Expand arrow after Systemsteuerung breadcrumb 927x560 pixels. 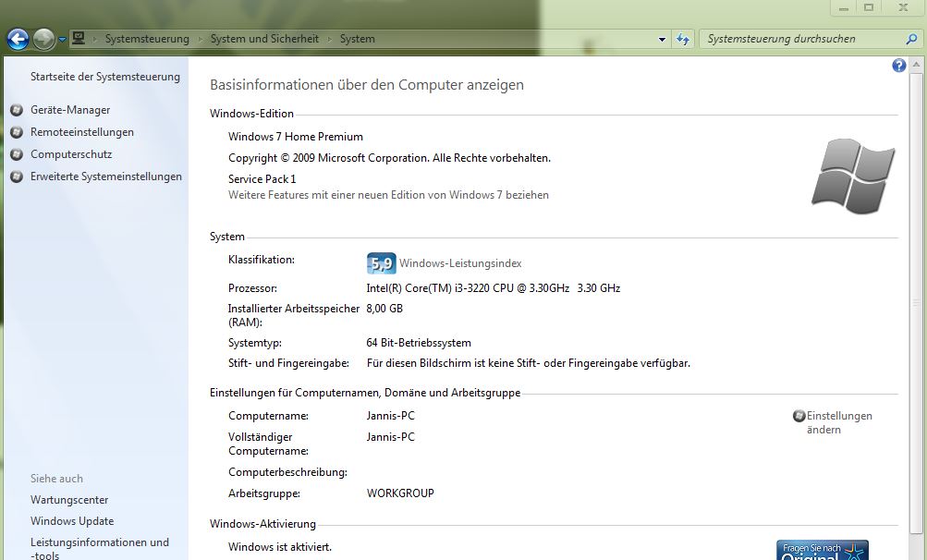tap(200, 40)
